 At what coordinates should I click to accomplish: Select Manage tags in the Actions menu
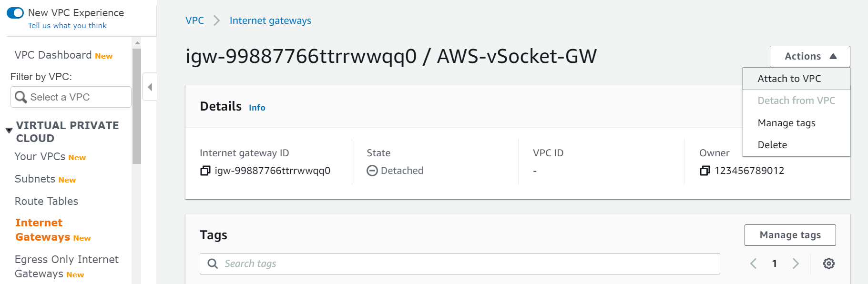tap(786, 122)
